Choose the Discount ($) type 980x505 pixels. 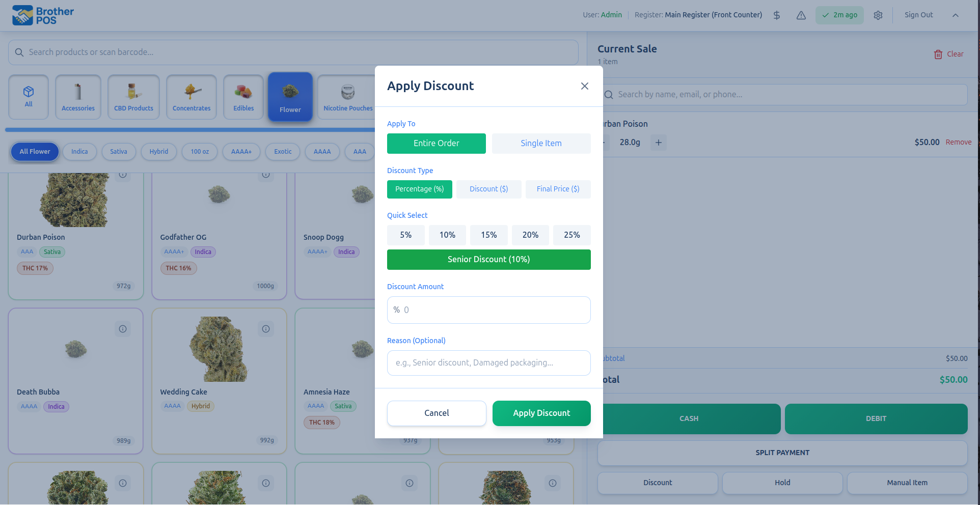[488, 189]
